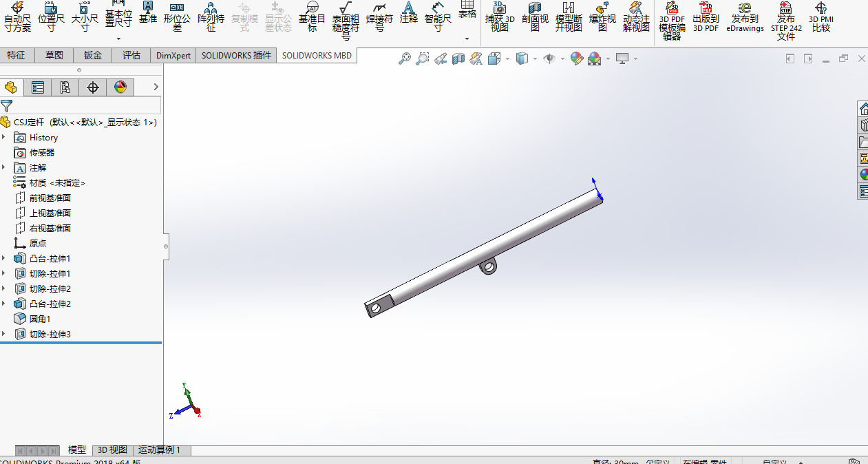Select the Surface Finish symbol (表面粗糙度符号) tool
The width and height of the screenshot is (868, 464).
tap(346, 21)
